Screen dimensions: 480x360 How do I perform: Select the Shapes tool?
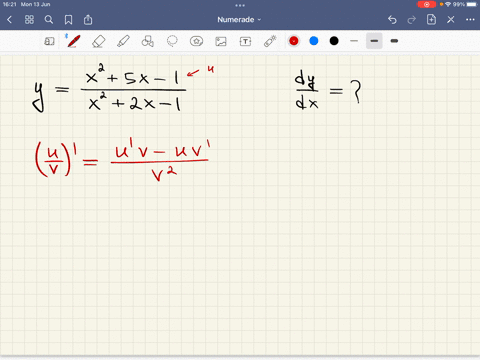147,41
